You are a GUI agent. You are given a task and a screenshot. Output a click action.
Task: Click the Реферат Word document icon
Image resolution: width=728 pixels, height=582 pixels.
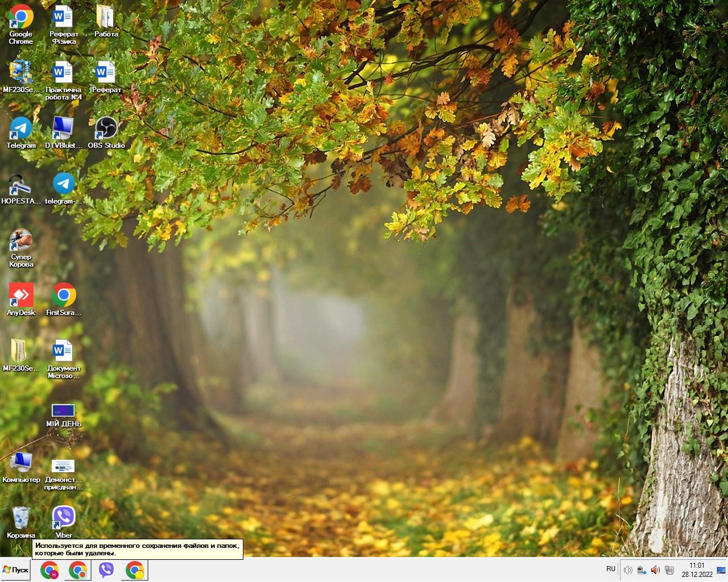106,77
